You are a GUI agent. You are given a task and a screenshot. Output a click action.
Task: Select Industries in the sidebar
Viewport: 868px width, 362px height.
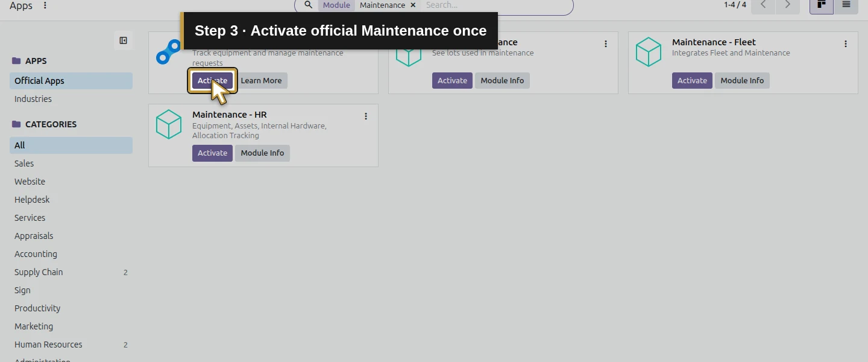coord(71,99)
